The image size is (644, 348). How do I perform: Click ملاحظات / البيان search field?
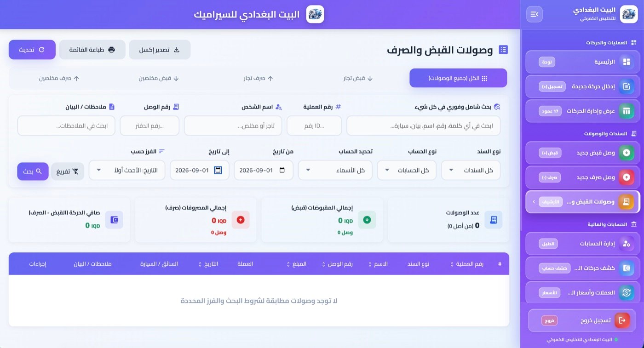click(66, 126)
